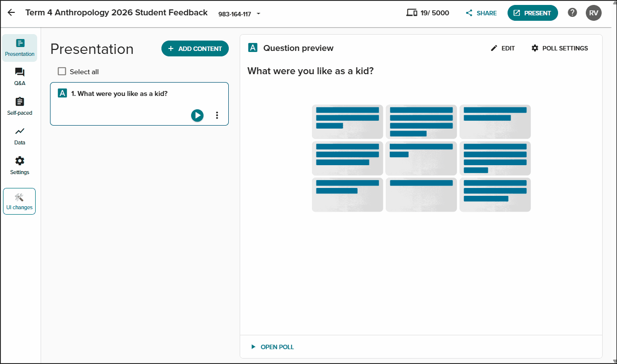Select question 1 What were you like as a kid
Image resolution: width=617 pixels, height=364 pixels.
point(139,104)
